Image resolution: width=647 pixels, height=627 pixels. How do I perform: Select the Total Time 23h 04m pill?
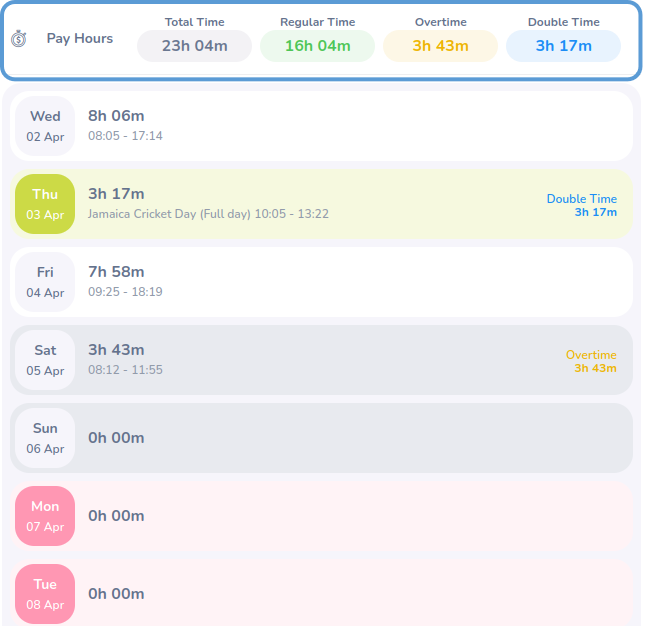click(194, 46)
